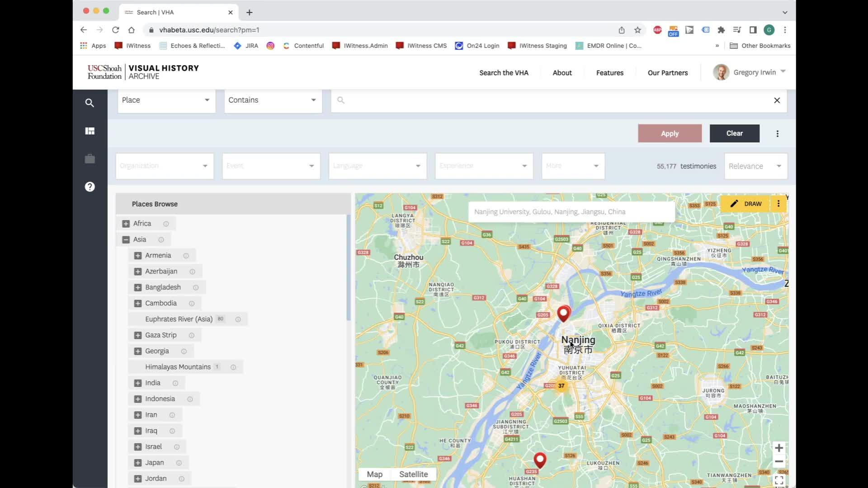
Task: Open the Features menu item
Action: point(609,73)
